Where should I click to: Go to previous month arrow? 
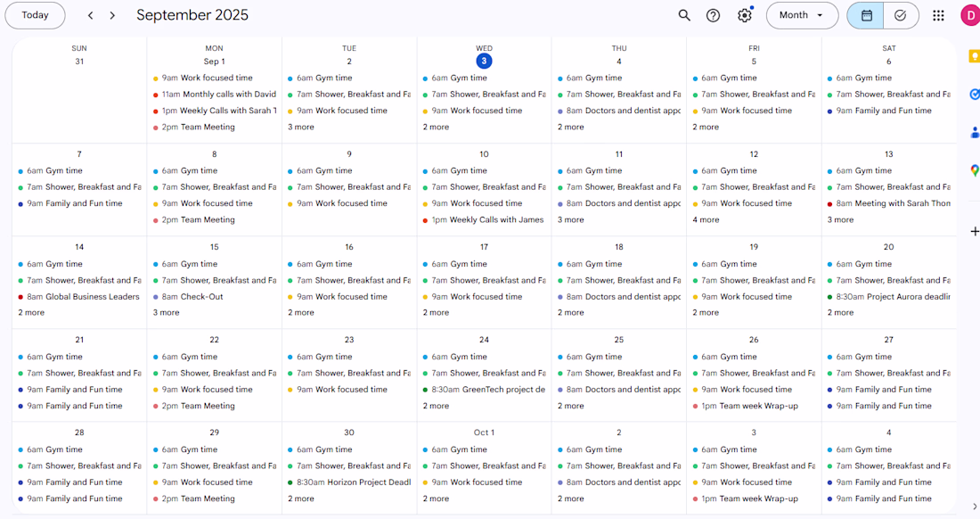[x=91, y=15]
